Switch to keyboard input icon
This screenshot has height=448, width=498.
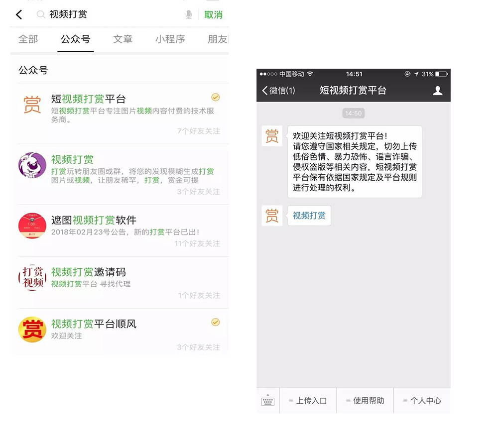coord(268,401)
